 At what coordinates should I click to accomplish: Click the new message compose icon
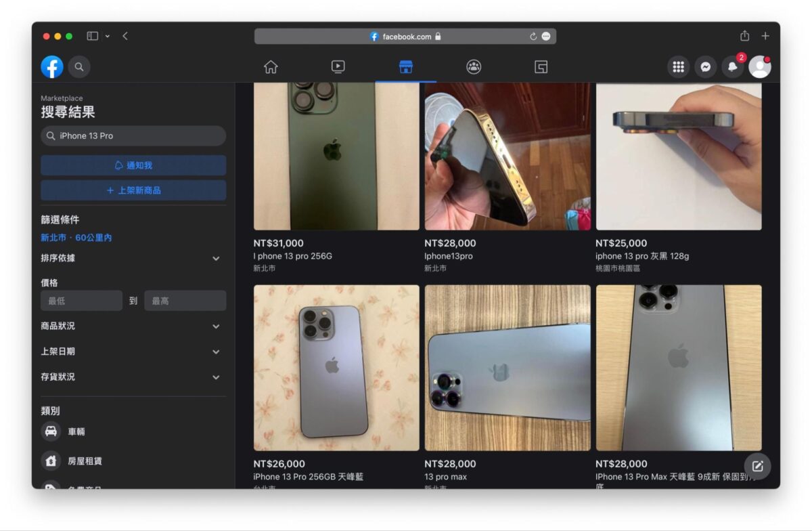(758, 466)
